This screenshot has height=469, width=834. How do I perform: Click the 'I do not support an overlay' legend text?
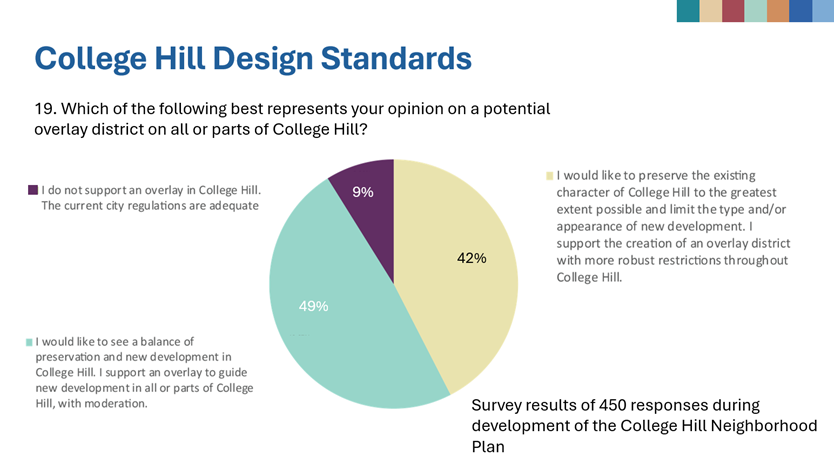pos(150,197)
